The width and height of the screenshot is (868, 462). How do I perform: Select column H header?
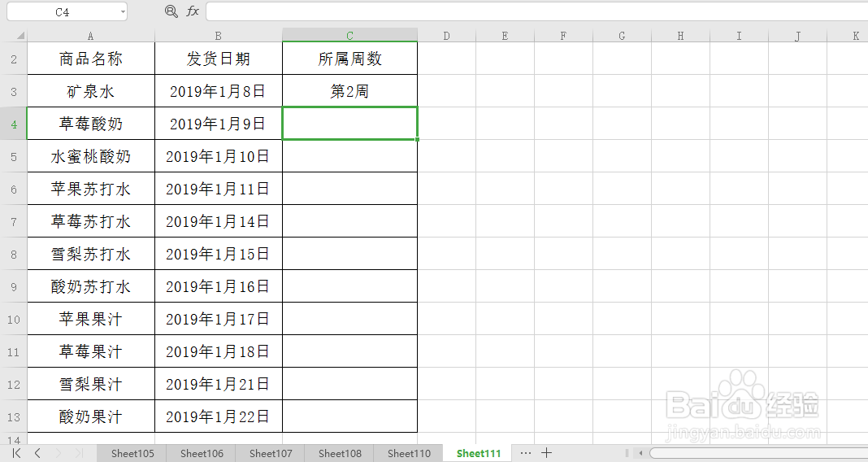click(x=680, y=36)
